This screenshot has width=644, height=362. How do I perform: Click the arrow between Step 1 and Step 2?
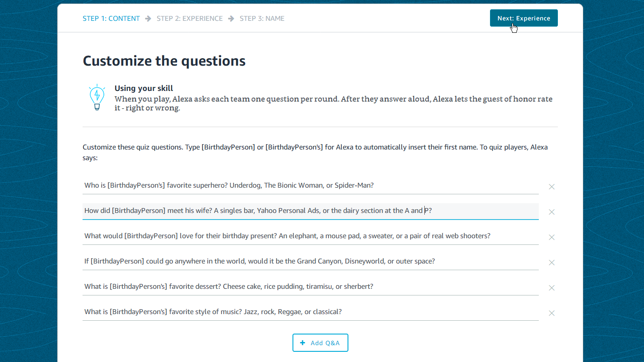point(148,19)
